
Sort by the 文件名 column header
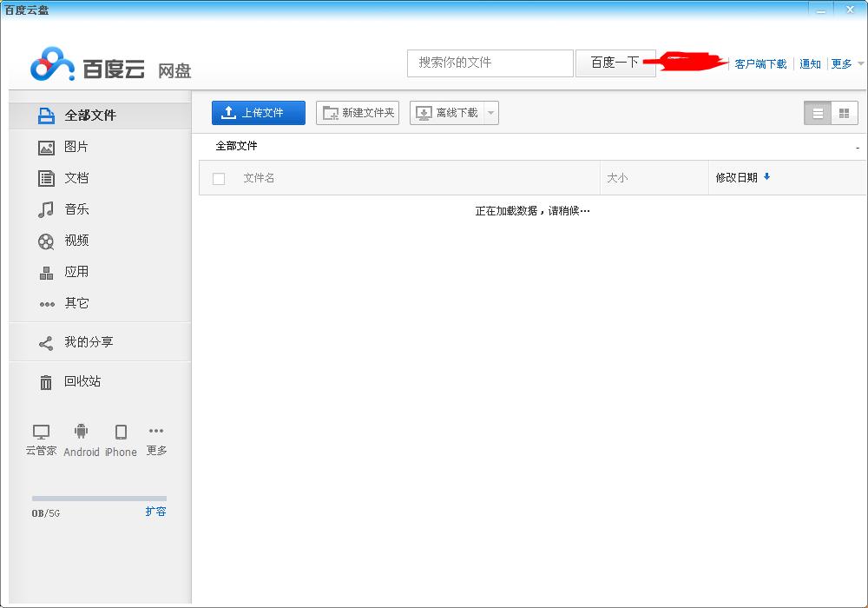tap(259, 178)
